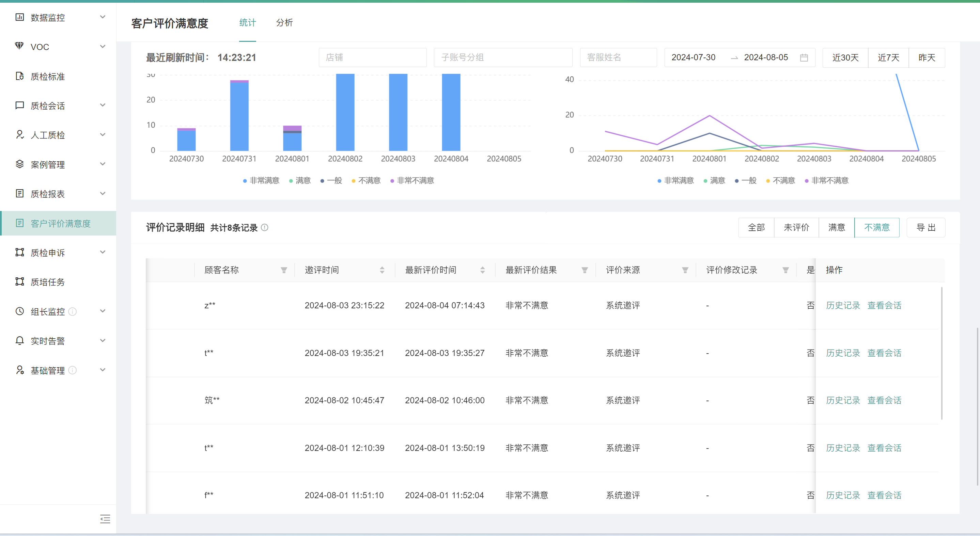Expand the 人工质检 menu chevron
The width and height of the screenshot is (980, 536).
(x=102, y=134)
